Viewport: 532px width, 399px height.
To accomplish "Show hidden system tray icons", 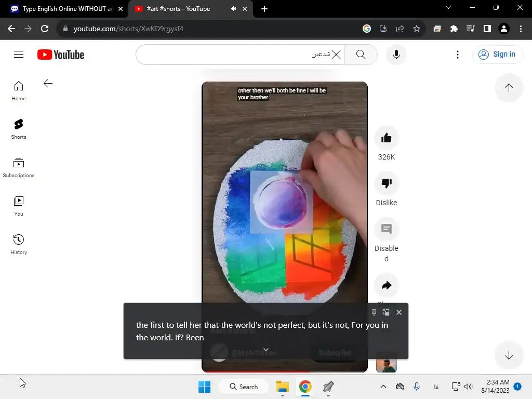I will (x=383, y=387).
